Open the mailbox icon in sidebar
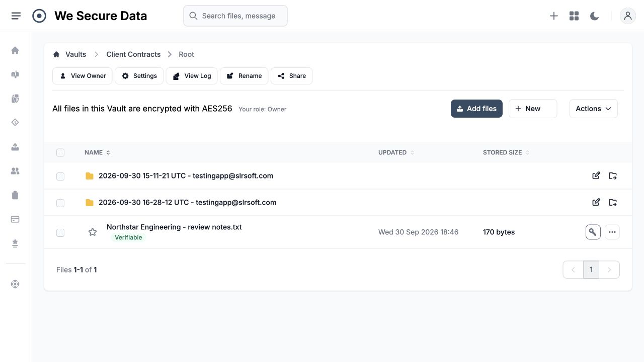 [15, 74]
